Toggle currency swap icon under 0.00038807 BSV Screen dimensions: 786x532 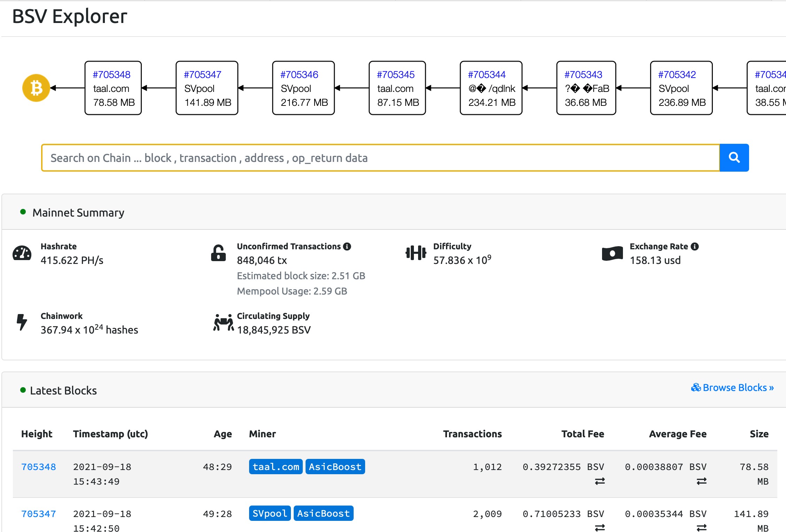pos(701,482)
